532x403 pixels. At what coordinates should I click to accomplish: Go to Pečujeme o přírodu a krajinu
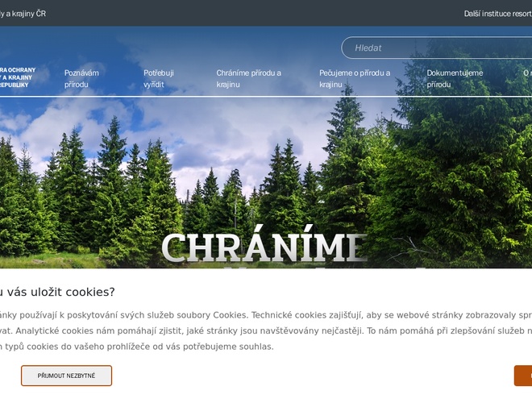[x=354, y=78]
